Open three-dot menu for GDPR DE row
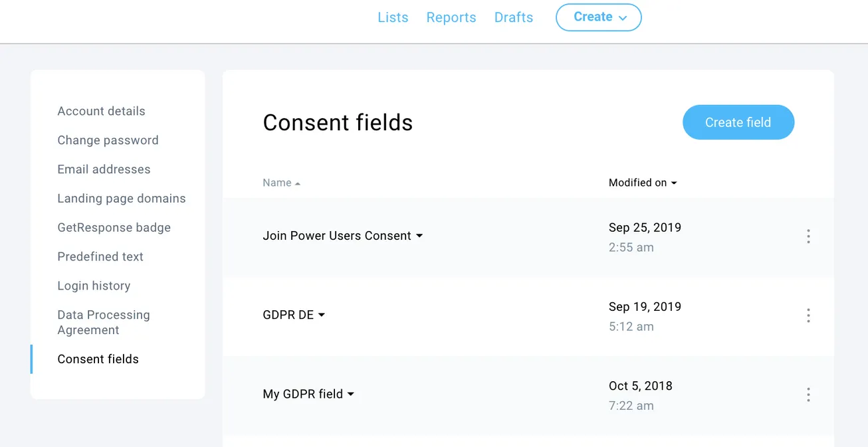The image size is (868, 447). point(808,315)
